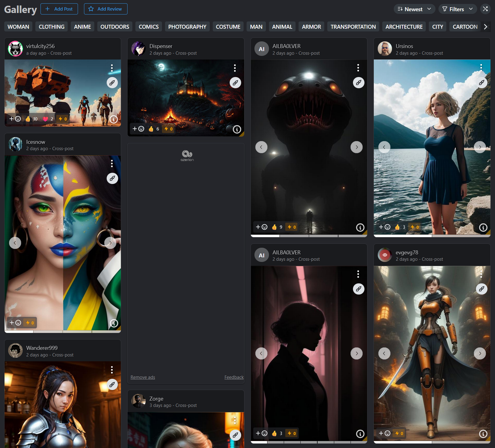
Task: Click remix brush icon on Dispenser castle image
Action: (235, 82)
